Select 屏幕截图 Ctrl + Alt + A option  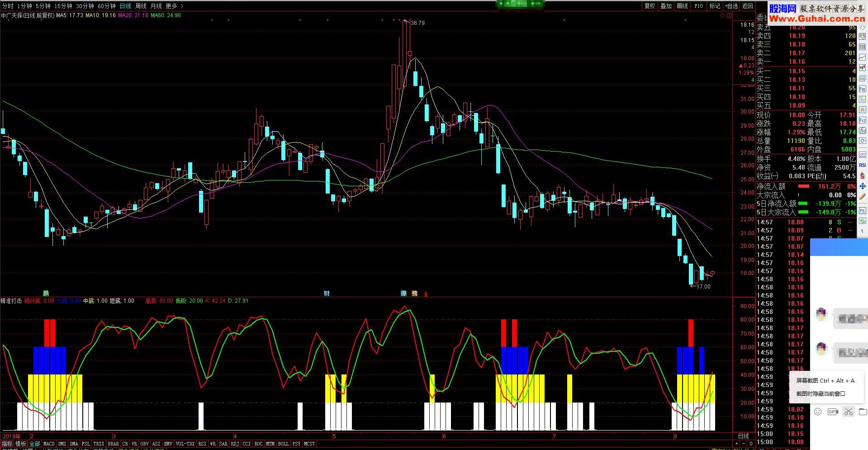[825, 381]
